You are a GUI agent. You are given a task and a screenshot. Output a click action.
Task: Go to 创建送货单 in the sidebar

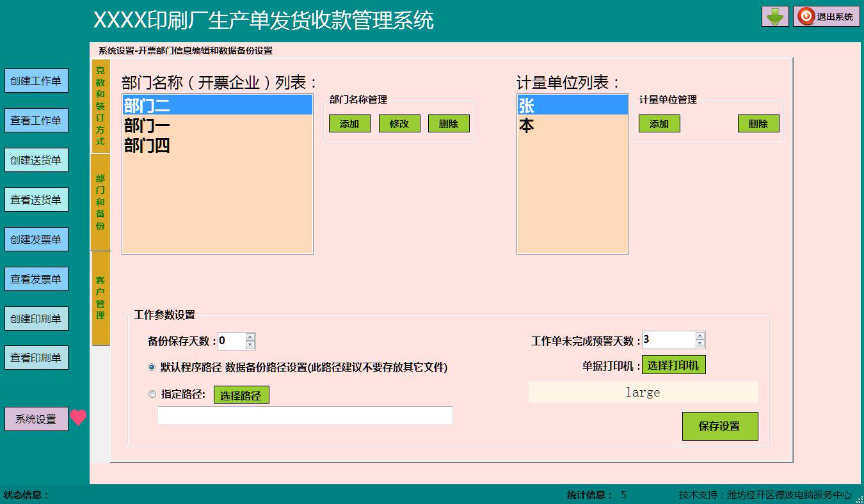(36, 161)
